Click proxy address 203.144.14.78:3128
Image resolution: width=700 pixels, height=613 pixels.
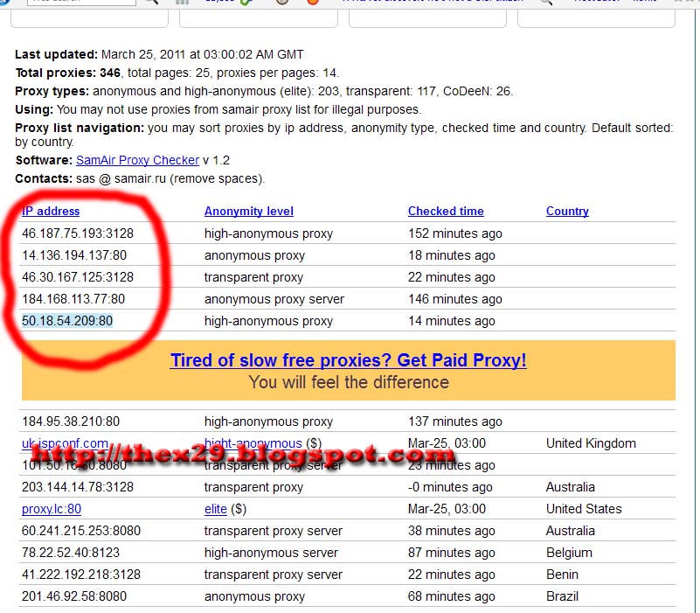point(78,487)
